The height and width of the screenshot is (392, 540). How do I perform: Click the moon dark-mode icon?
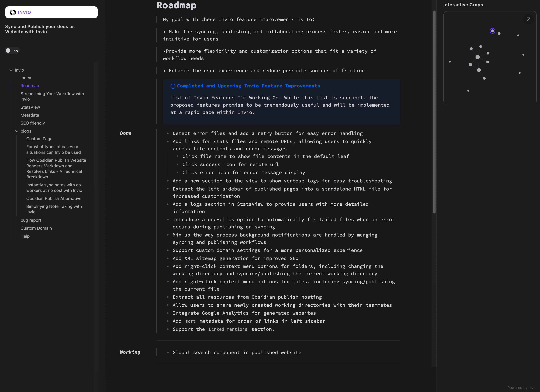point(16,50)
